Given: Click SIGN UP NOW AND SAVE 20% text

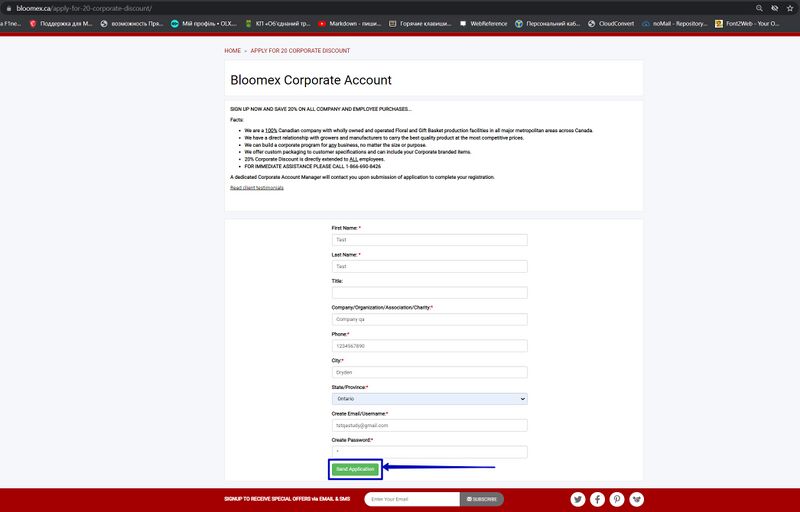Looking at the screenshot, I should [320, 109].
